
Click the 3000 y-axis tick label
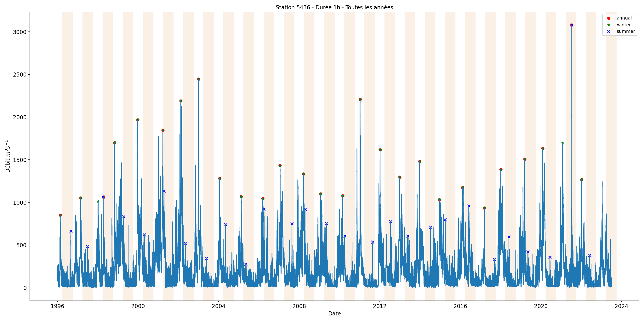(20, 32)
